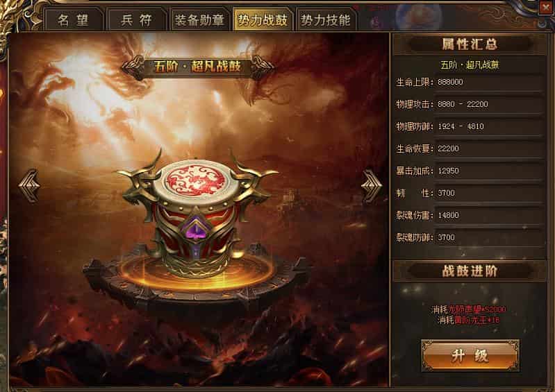The height and width of the screenshot is (392, 555).
Task: Open the 装备勋章 tab
Action: coord(199,20)
